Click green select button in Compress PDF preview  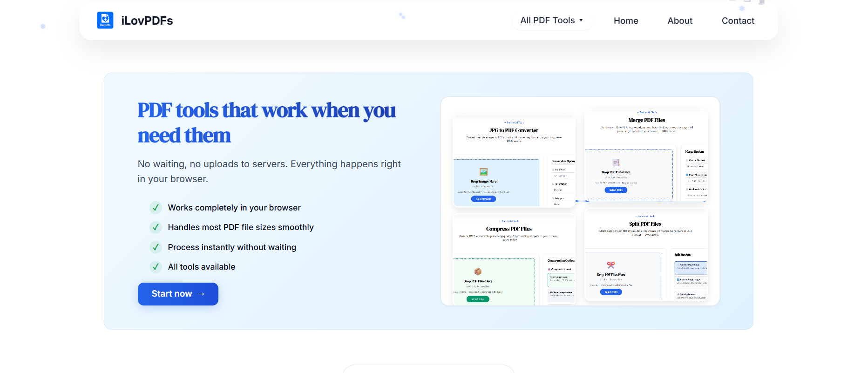[x=478, y=299]
